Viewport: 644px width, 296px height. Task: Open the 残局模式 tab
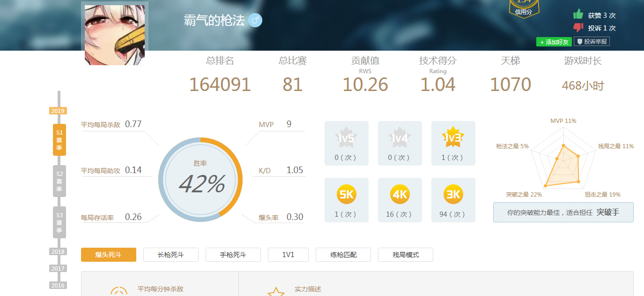pyautogui.click(x=406, y=255)
